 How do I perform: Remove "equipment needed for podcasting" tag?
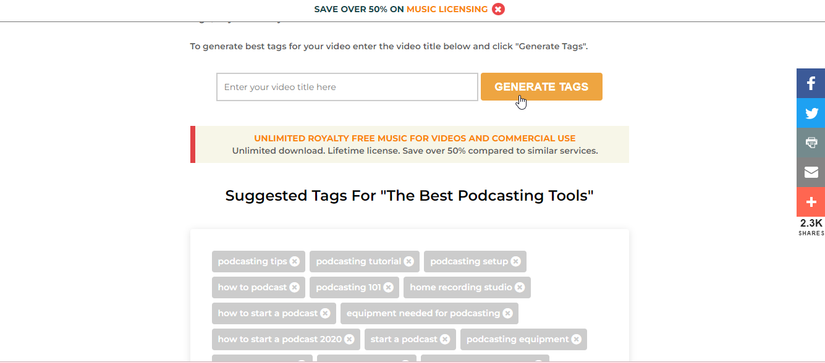(507, 314)
